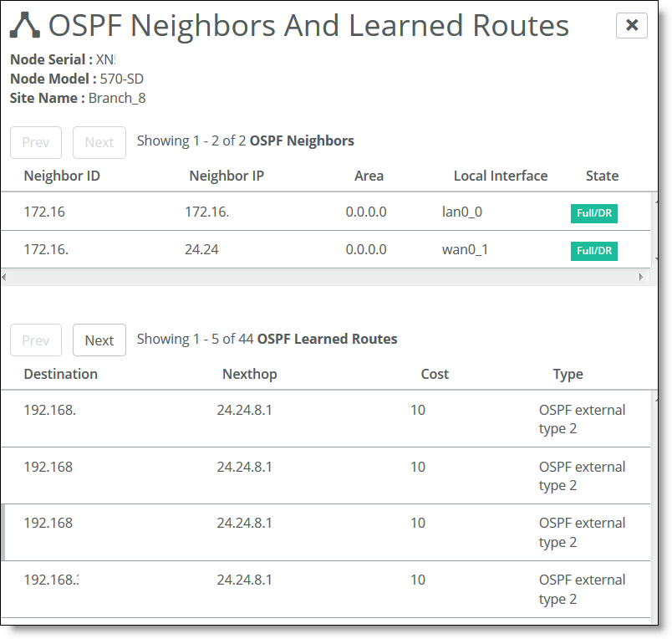This screenshot has height=639, width=672.
Task: Click OSPF external type 2 in second route row
Action: (582, 476)
